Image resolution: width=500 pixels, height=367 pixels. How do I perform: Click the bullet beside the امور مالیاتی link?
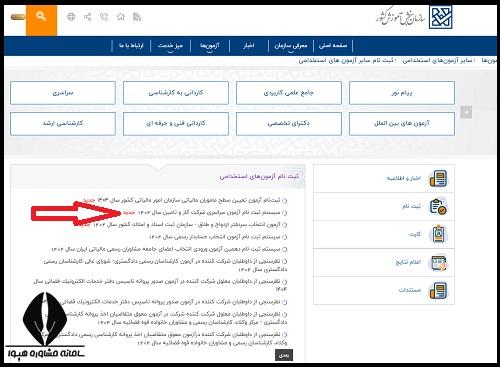(x=284, y=201)
